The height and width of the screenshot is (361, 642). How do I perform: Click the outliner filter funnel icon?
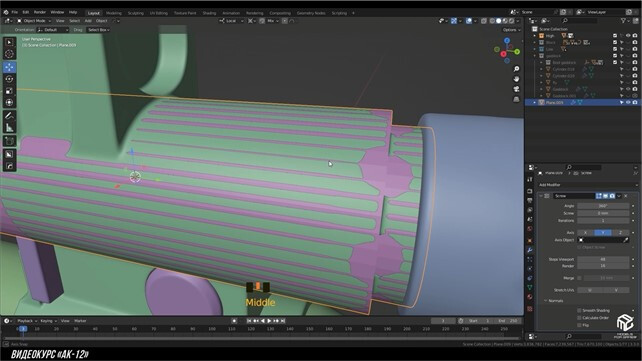[624, 20]
